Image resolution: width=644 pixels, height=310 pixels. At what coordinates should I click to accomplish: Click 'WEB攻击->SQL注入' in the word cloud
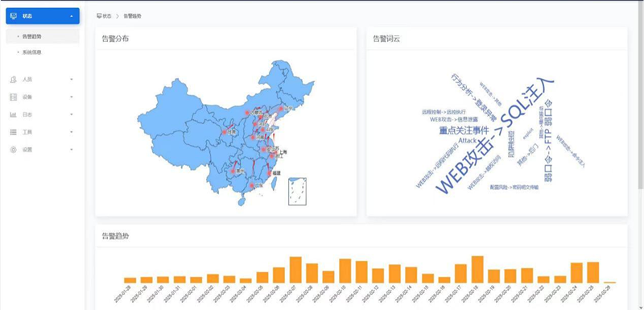[495, 135]
